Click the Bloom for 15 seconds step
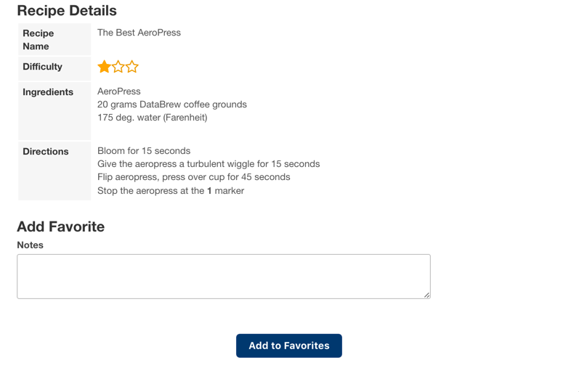579x392 pixels. [144, 151]
